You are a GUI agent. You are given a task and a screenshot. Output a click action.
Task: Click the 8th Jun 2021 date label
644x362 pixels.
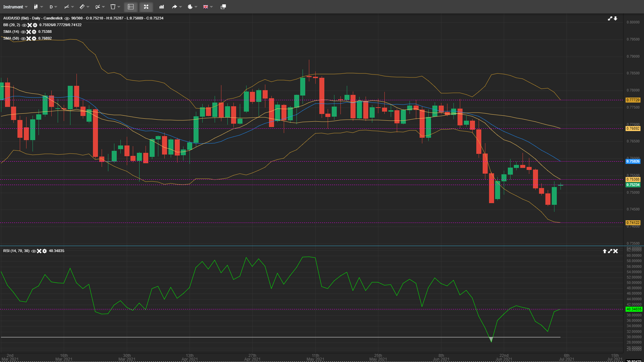[441, 357]
